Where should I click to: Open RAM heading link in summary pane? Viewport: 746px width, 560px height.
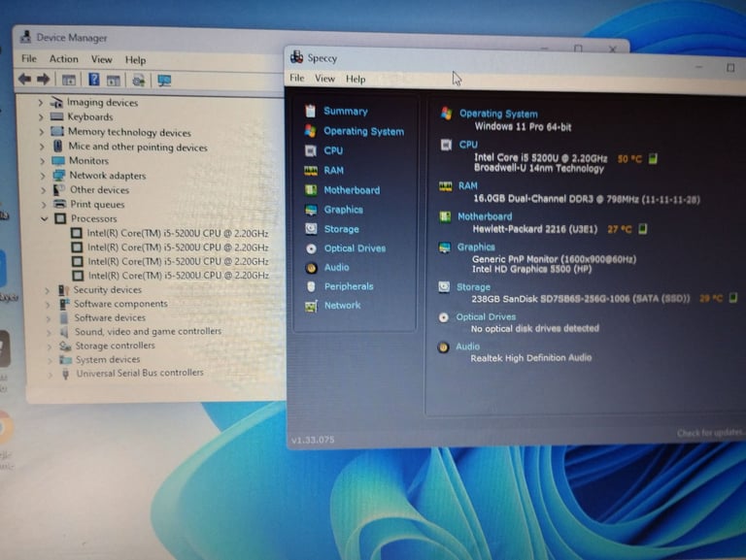(x=467, y=186)
